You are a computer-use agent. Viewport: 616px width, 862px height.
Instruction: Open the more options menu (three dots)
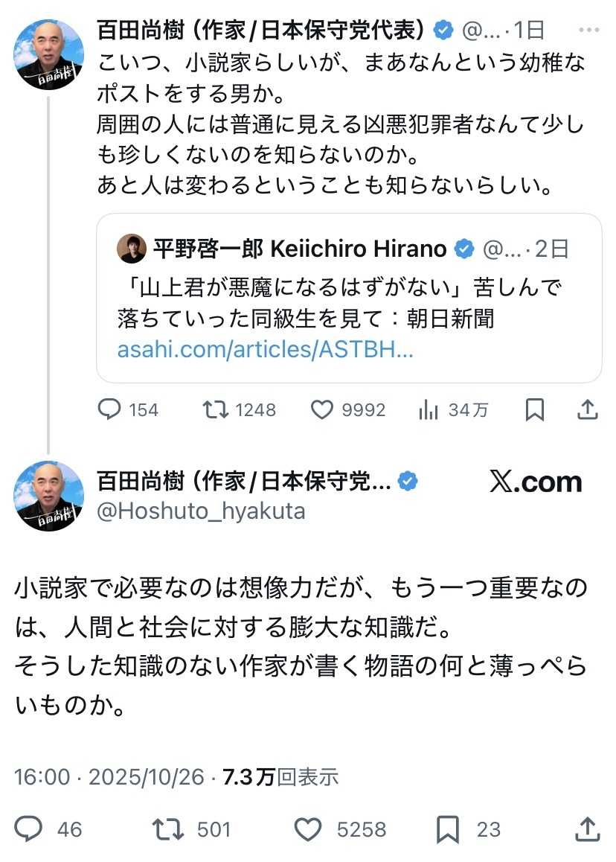click(x=588, y=30)
